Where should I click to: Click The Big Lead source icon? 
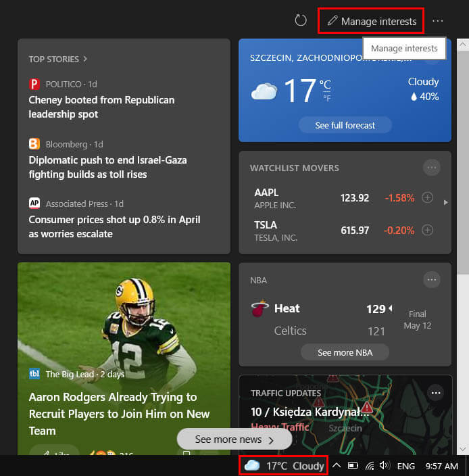[x=34, y=374]
